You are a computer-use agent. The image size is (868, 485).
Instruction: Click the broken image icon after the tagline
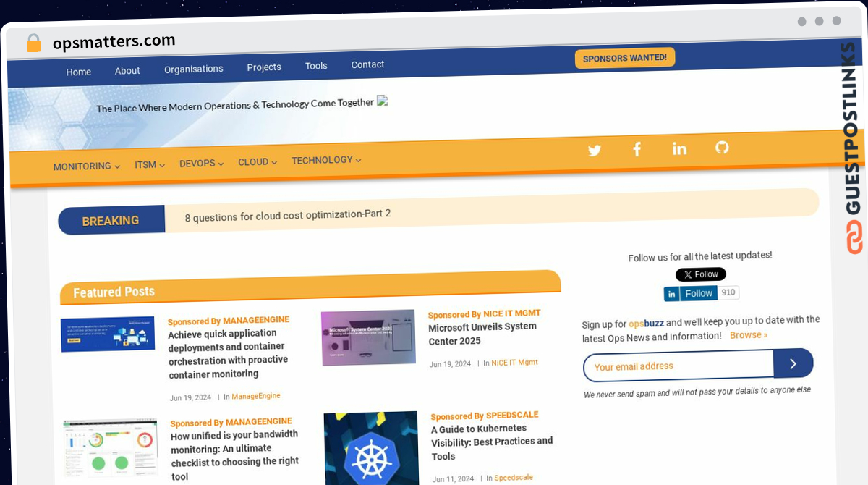383,101
